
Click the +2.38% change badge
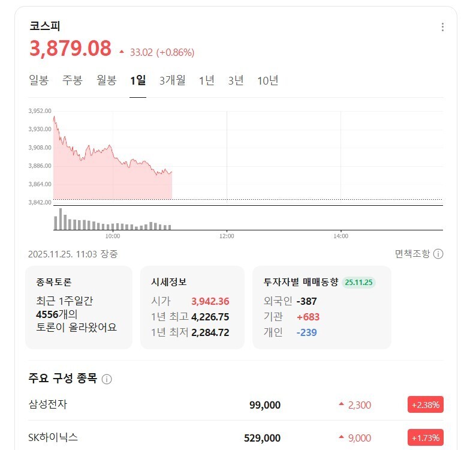click(425, 405)
